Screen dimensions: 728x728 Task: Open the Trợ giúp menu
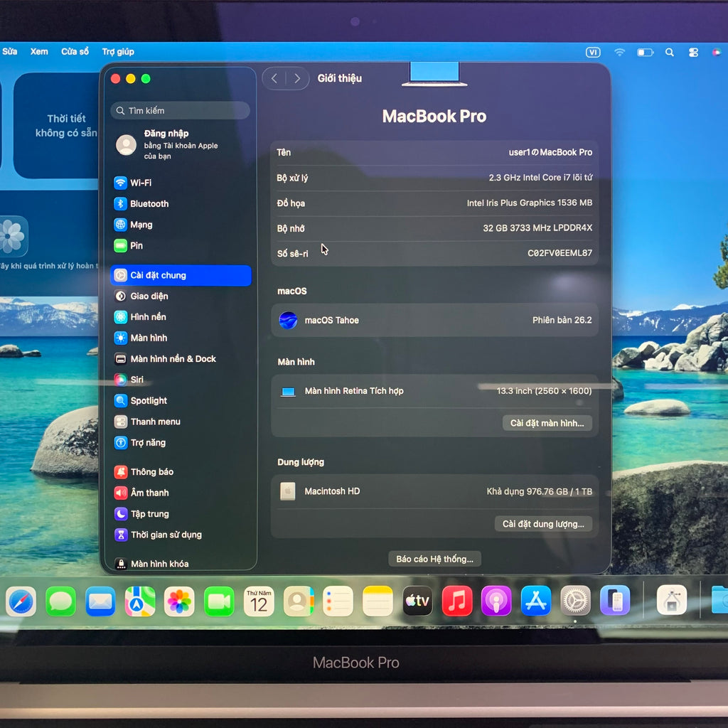[x=118, y=52]
